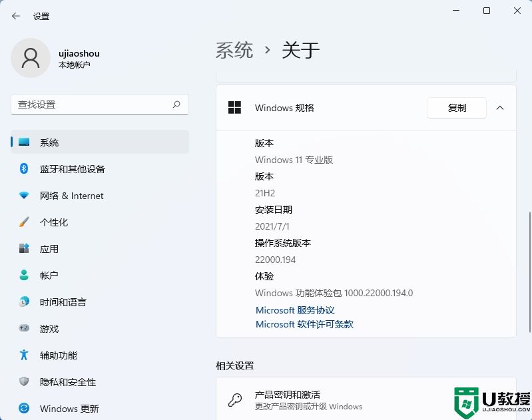Click install date 2021/7/1

272,226
